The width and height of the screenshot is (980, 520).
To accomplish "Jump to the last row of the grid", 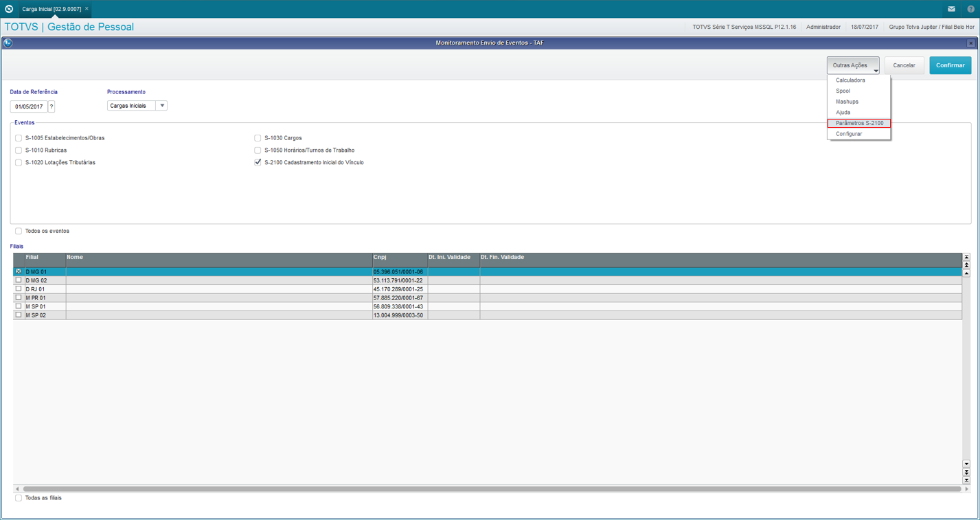I will 966,479.
